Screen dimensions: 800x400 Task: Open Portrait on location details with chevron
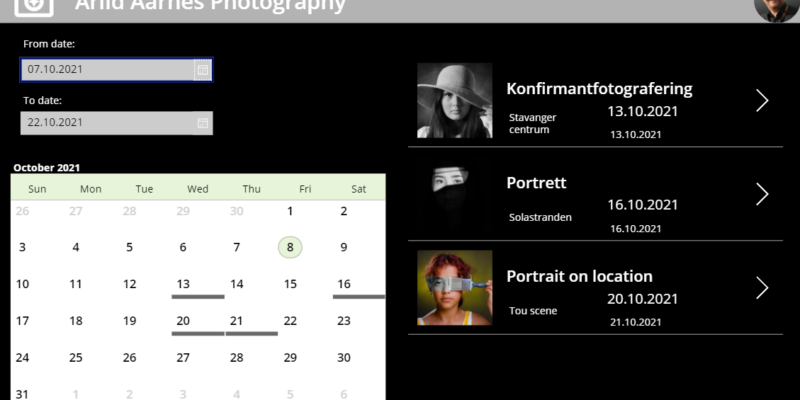(x=762, y=288)
